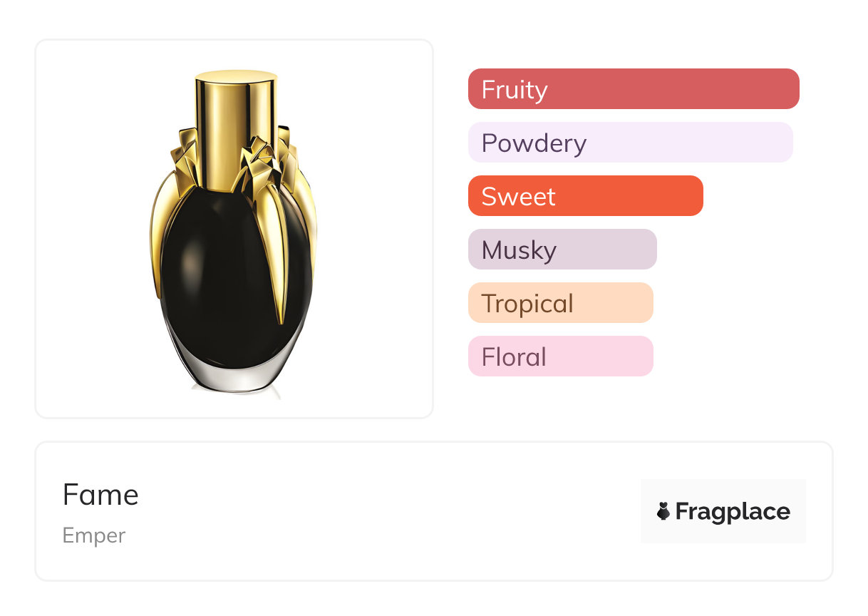Click the word Fruity inside the red bar
868x616 pixels.
(x=515, y=90)
